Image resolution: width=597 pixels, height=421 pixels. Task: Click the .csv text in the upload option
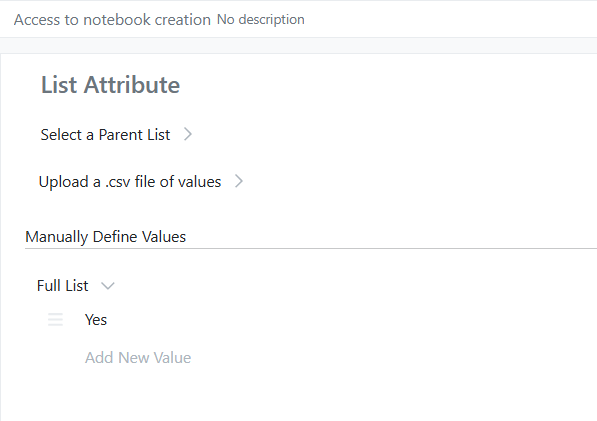[x=118, y=182]
